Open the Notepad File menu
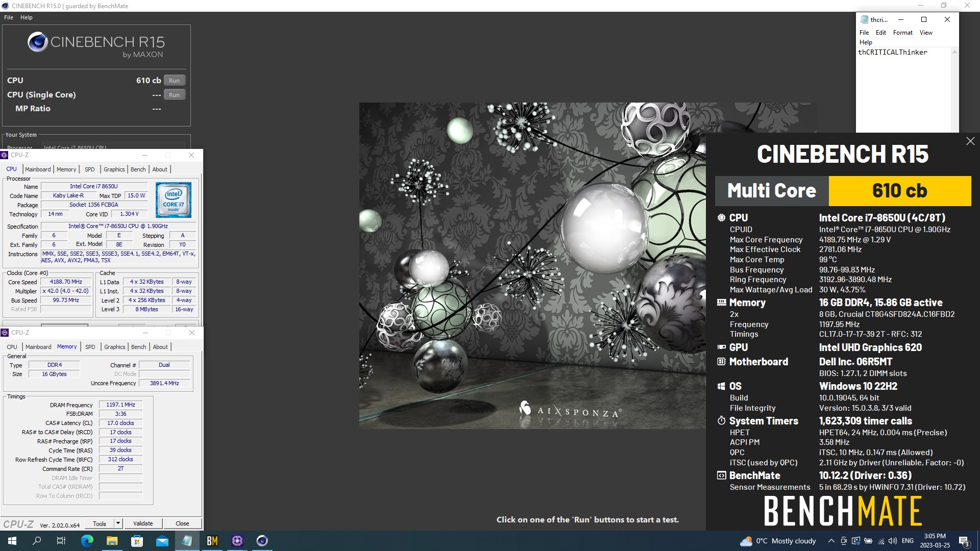The height and width of the screenshot is (551, 980). (x=864, y=33)
